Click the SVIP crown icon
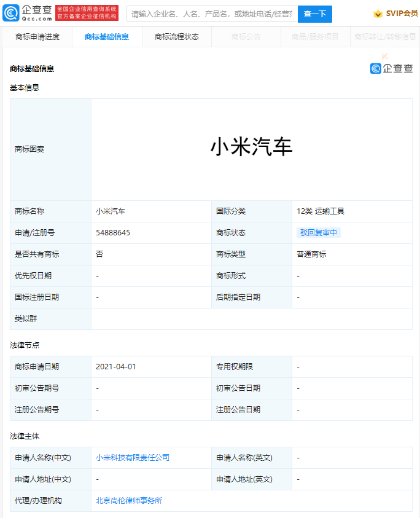Image resolution: width=420 pixels, height=518 pixels. tap(378, 14)
